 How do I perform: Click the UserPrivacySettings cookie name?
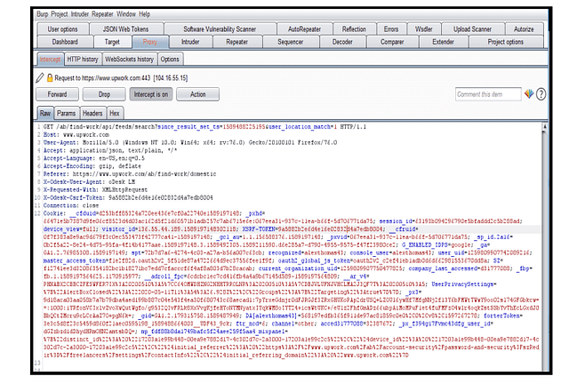[x=462, y=284]
